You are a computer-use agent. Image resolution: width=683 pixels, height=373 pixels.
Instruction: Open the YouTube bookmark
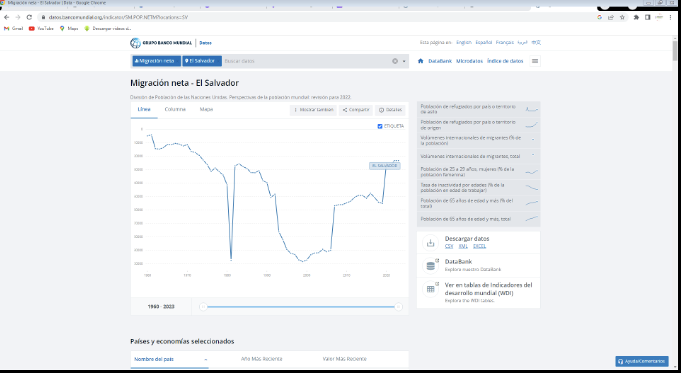(41, 28)
